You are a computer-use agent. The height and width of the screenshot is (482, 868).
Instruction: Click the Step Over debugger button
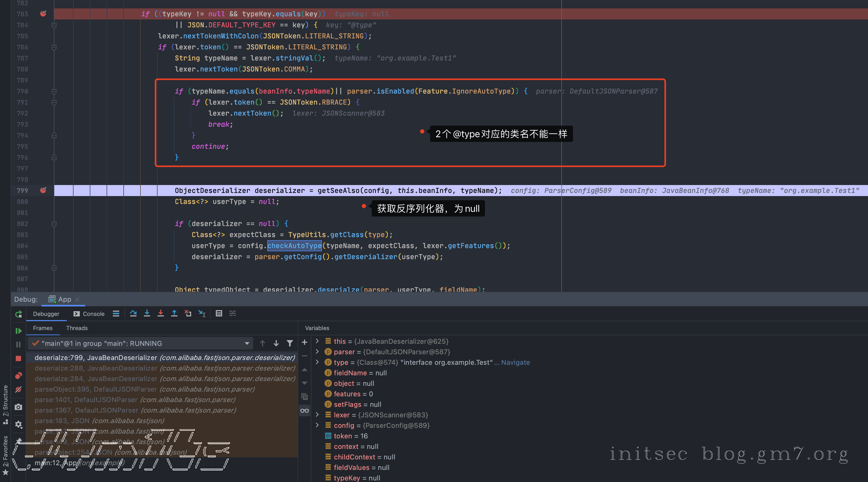pyautogui.click(x=133, y=313)
